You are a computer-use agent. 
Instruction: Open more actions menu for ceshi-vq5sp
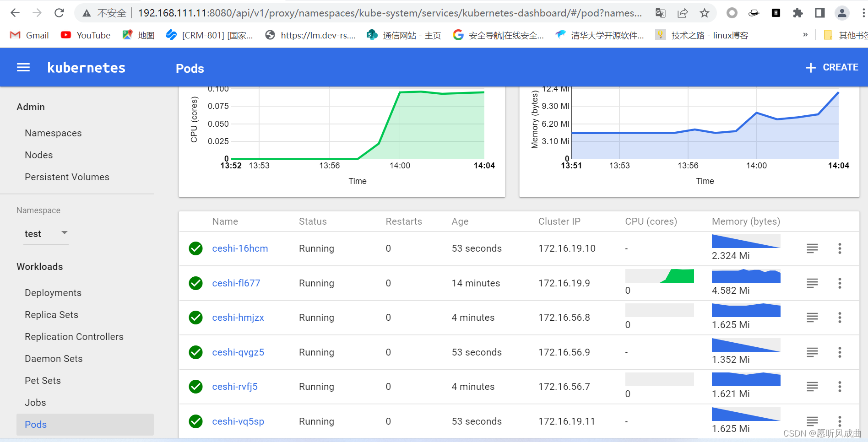(x=840, y=421)
